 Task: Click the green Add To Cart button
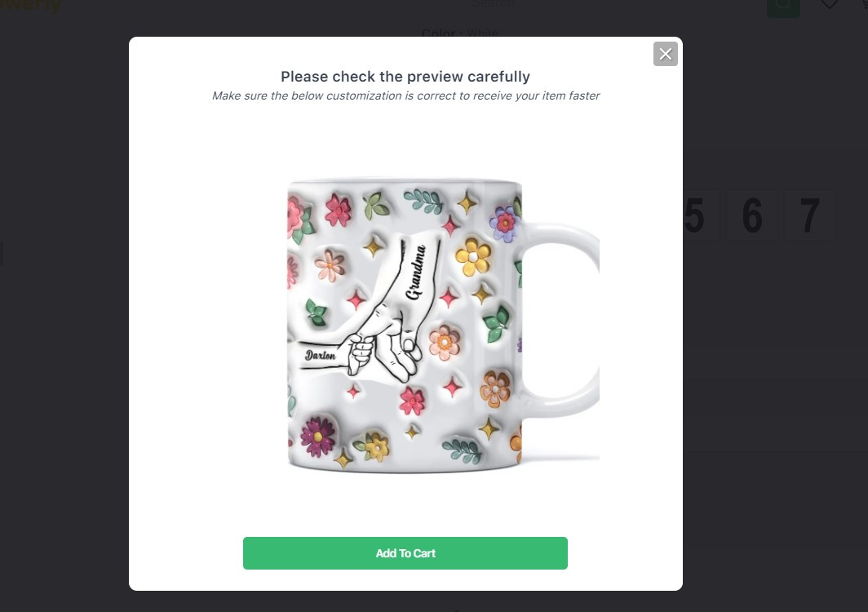point(405,552)
